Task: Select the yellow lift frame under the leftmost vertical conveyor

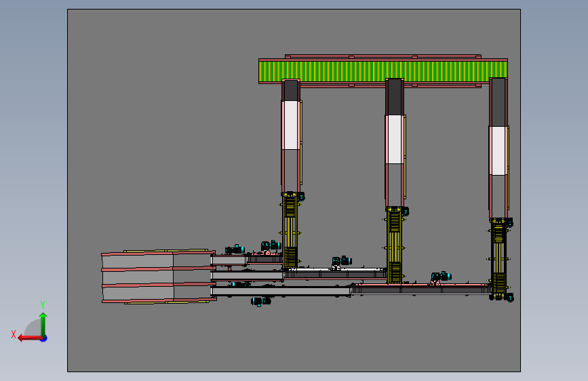Action: pos(290,230)
